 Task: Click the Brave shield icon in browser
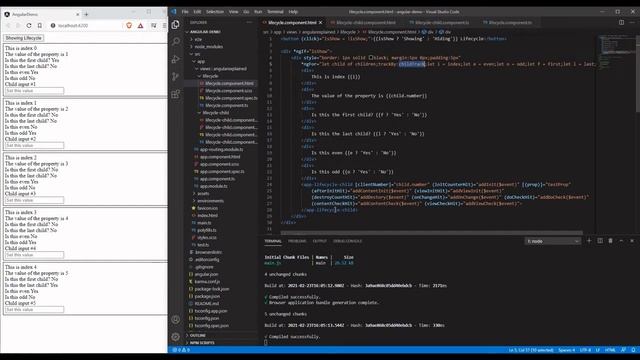[x=129, y=25]
